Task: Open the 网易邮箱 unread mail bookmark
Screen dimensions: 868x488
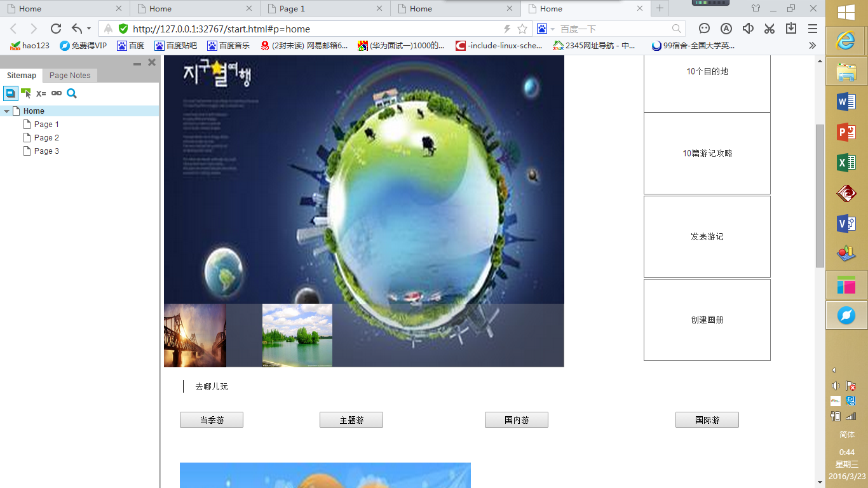Action: (304, 45)
